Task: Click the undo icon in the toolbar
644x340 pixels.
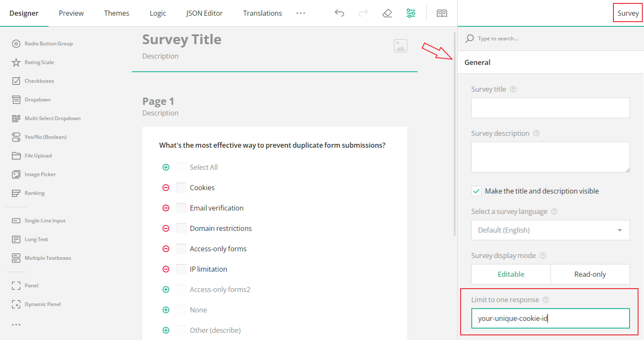Action: point(339,13)
